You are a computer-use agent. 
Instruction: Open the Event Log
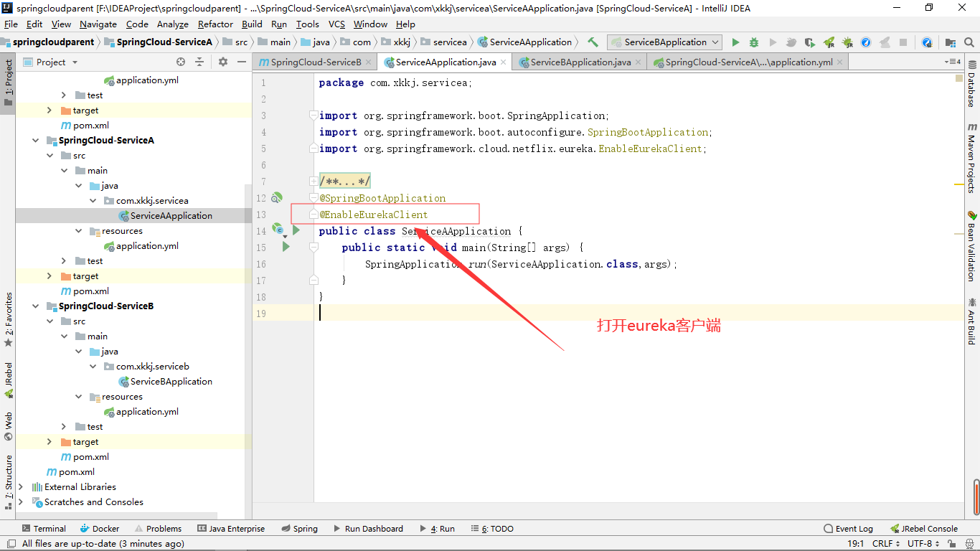pos(848,529)
